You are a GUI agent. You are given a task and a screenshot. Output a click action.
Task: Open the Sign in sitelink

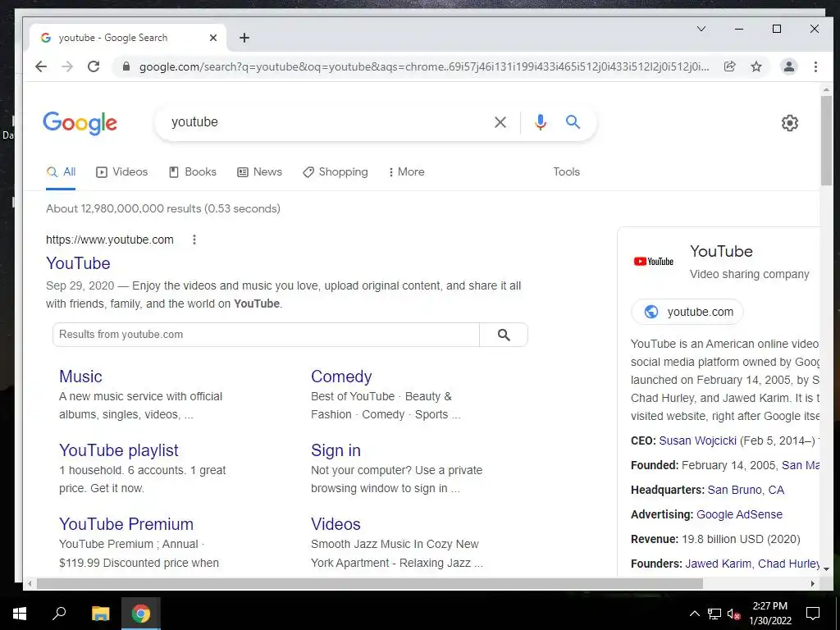[x=336, y=450]
